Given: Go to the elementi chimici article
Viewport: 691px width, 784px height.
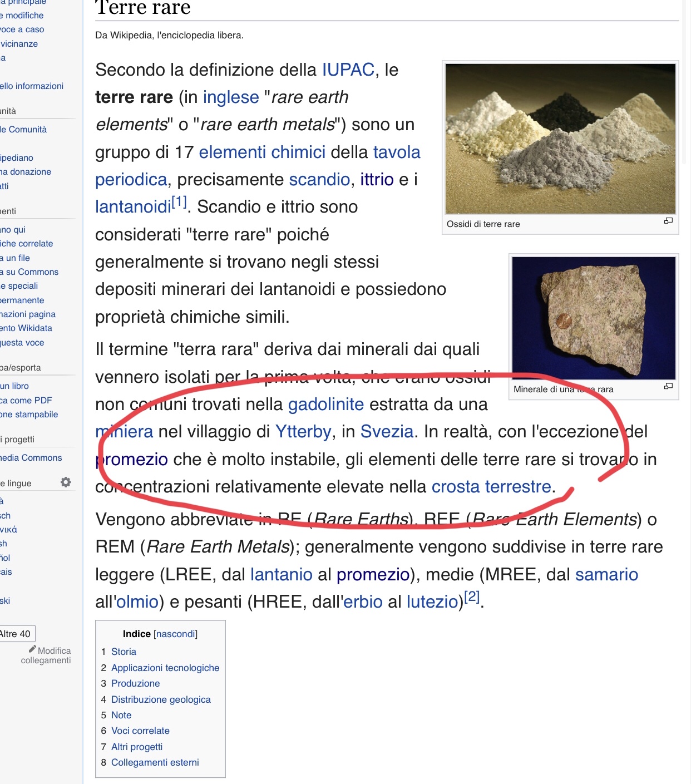Looking at the screenshot, I should [262, 152].
